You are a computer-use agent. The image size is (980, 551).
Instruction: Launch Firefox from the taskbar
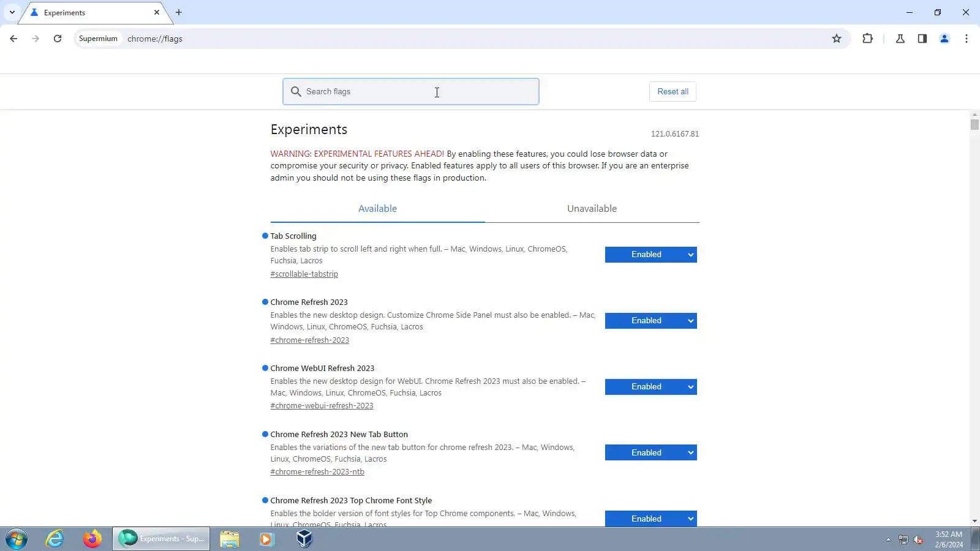(x=92, y=539)
